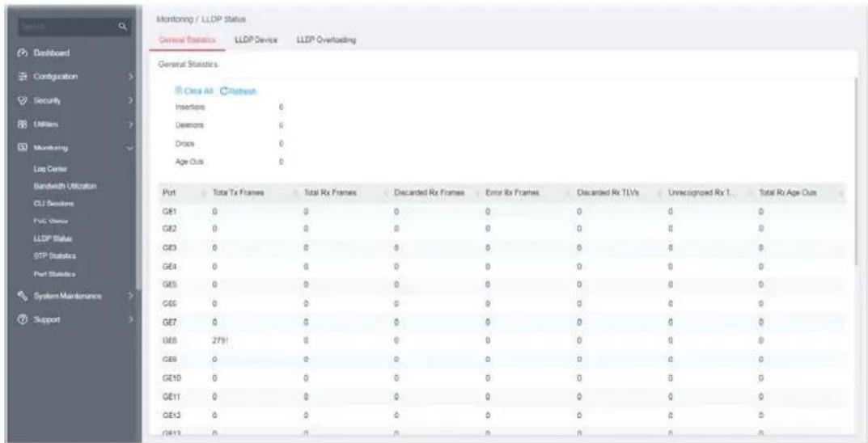The height and width of the screenshot is (443, 868).
Task: Click the 2791 Tx Frames value
Action: pos(220,340)
